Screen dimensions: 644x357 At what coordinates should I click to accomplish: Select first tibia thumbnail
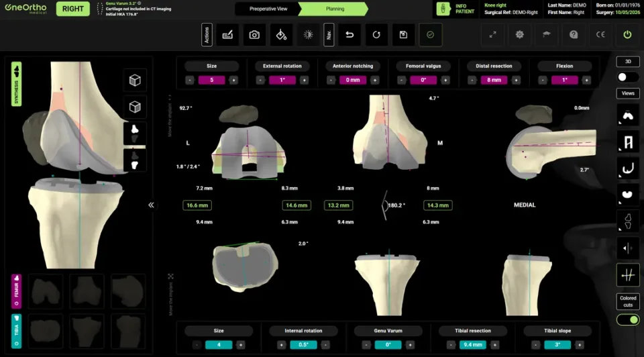pos(46,331)
